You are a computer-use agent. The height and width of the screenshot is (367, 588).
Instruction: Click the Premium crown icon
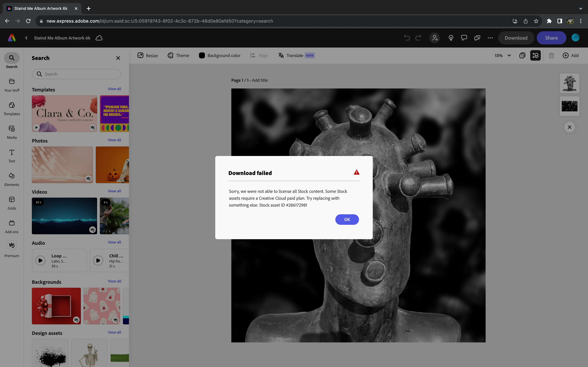point(12,245)
